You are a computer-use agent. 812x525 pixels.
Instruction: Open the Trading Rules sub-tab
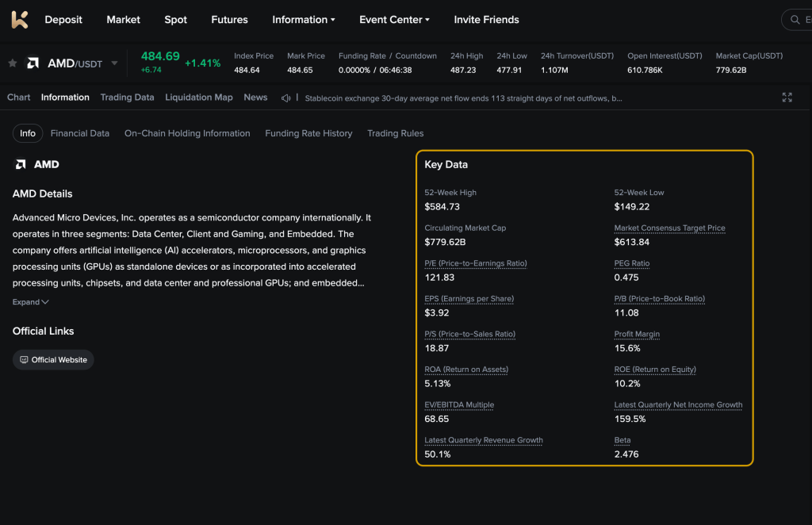pos(395,133)
